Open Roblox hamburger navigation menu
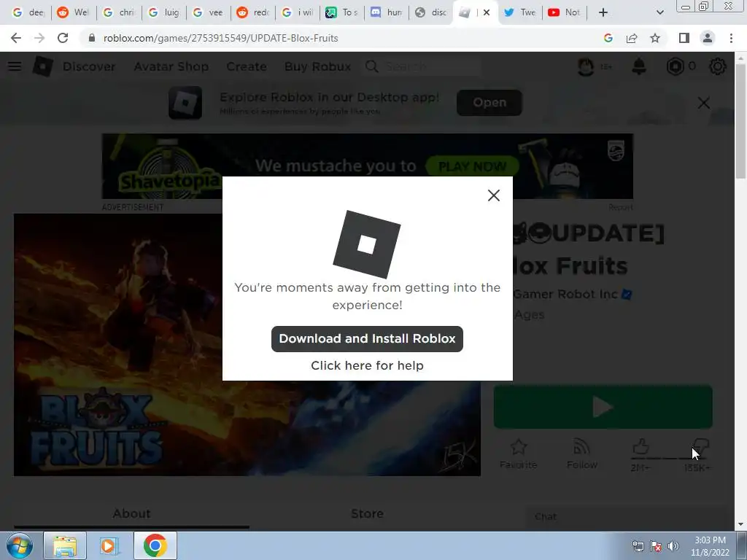Screen dimensions: 747x560 click(x=15, y=66)
